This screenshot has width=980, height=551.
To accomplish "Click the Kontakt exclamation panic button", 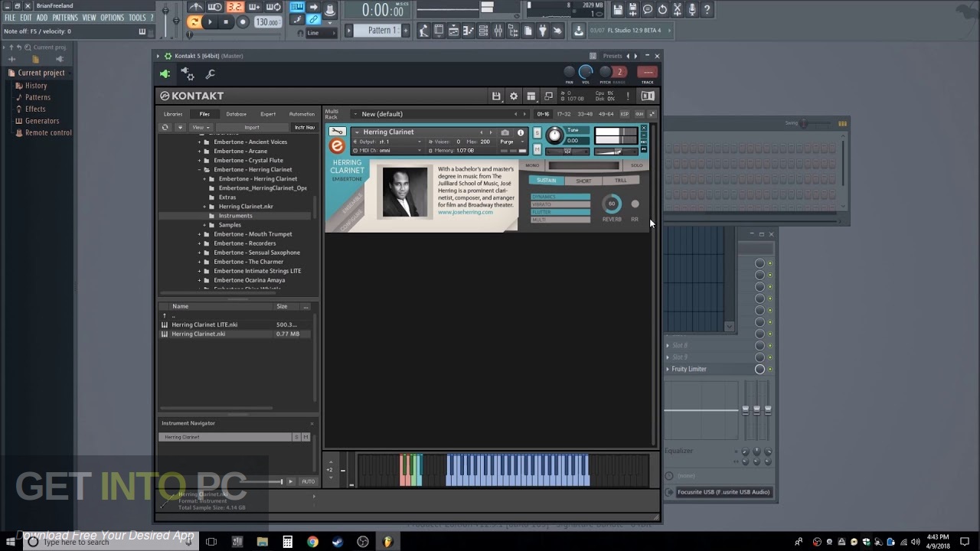I will pyautogui.click(x=628, y=96).
